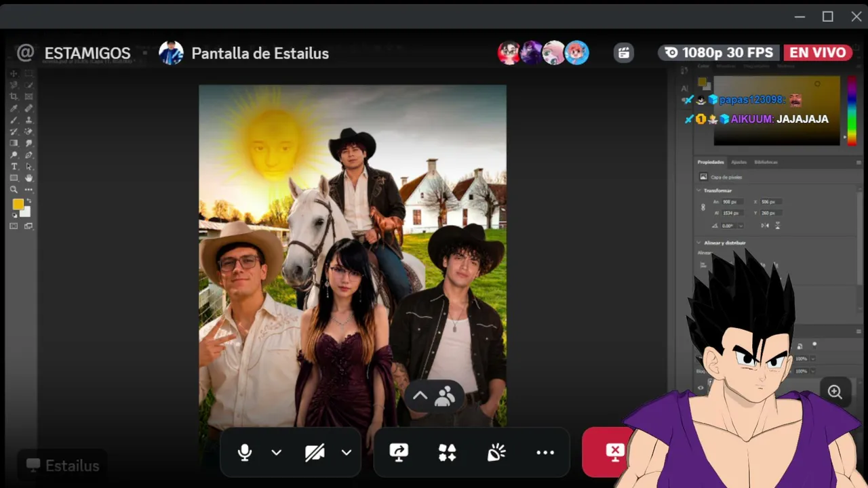Screen dimensions: 868x488
Task: Open the clips icon in header
Action: click(x=624, y=53)
